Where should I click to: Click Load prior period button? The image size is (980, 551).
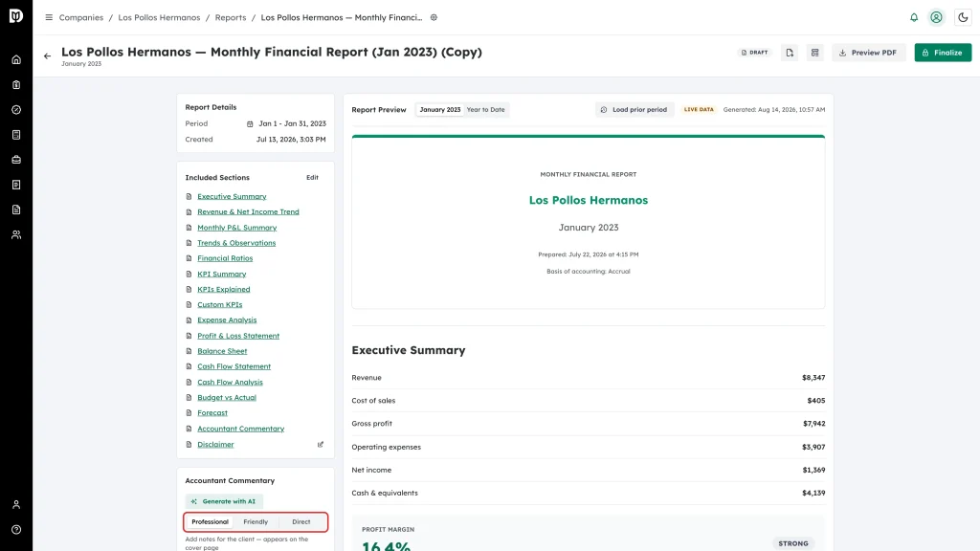coord(634,109)
